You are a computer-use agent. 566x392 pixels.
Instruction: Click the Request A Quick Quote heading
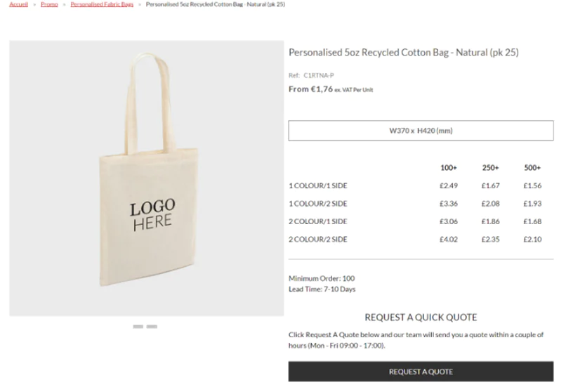[x=421, y=318]
